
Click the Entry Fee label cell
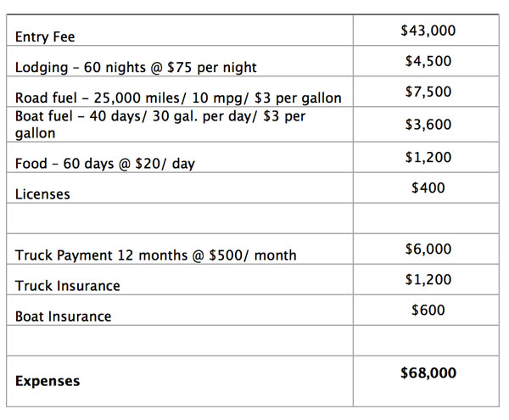click(44, 38)
